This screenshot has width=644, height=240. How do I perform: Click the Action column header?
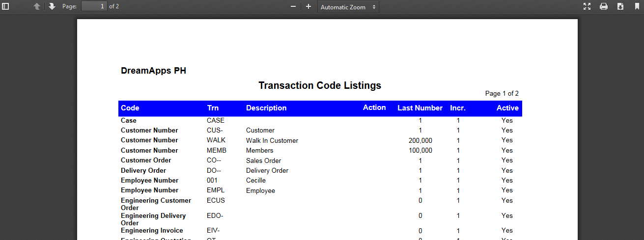click(374, 107)
